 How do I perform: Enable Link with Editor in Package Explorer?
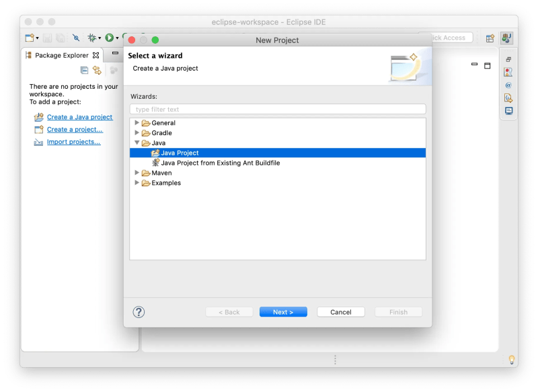pos(98,70)
